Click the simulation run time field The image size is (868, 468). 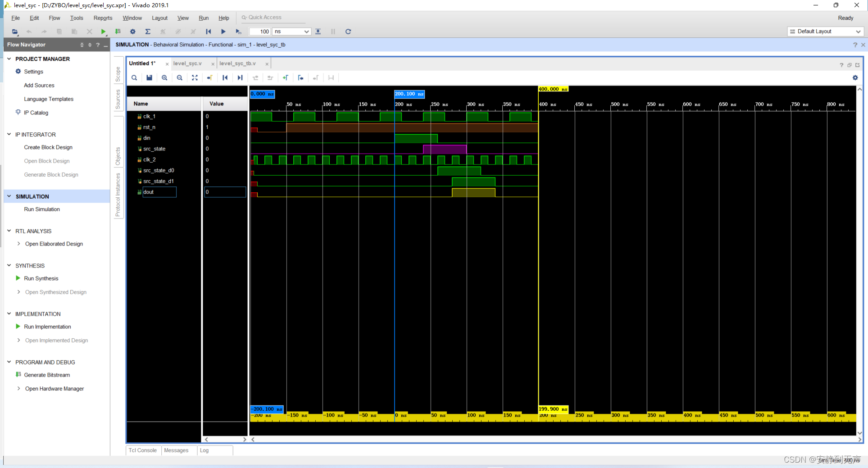click(260, 32)
